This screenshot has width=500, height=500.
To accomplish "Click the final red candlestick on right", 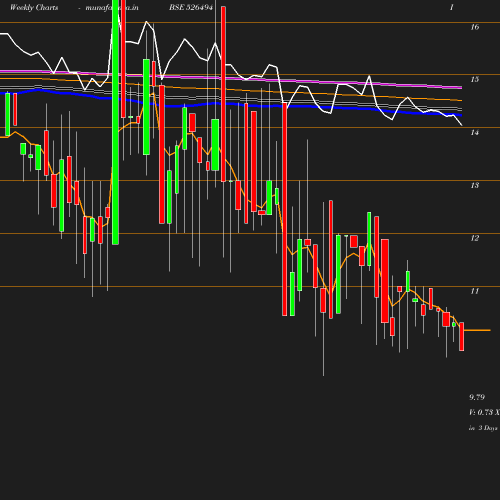I will point(462,336).
